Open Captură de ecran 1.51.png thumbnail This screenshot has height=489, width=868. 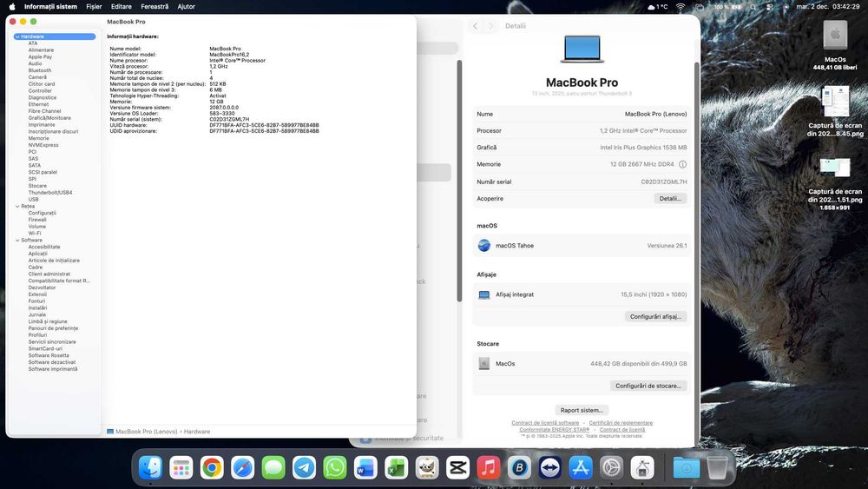(835, 168)
